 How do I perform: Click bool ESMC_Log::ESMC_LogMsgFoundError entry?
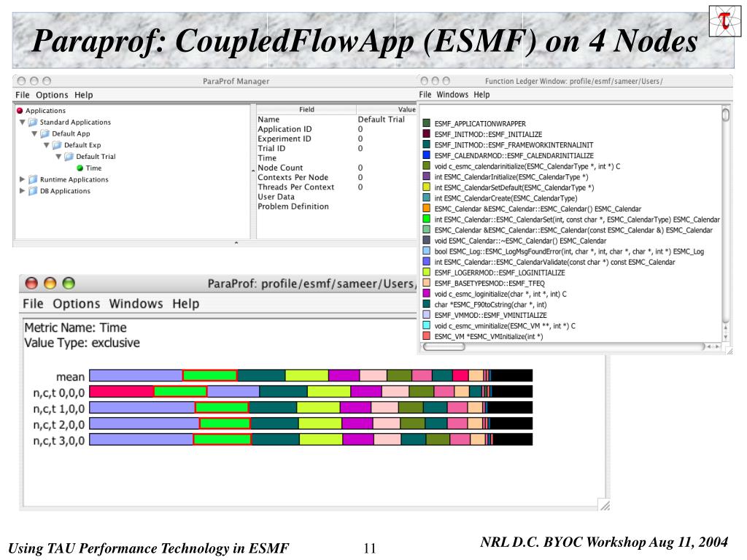pos(569,252)
